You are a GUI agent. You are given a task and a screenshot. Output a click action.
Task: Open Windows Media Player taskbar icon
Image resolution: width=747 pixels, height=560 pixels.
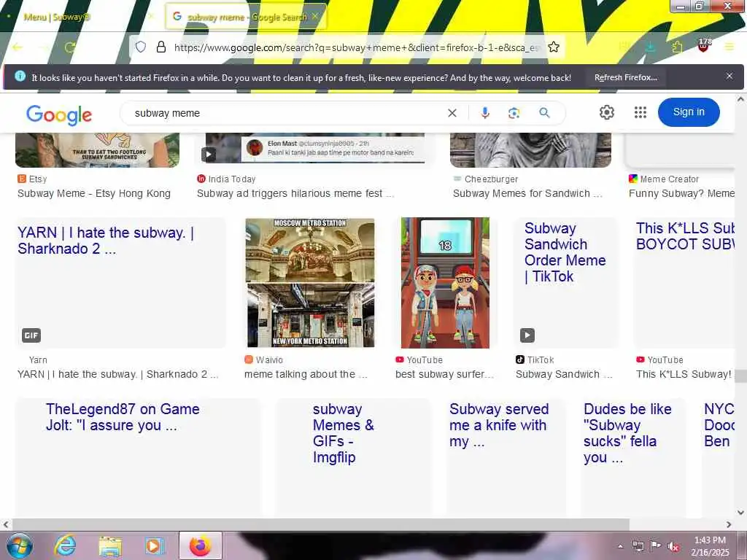pyautogui.click(x=155, y=546)
